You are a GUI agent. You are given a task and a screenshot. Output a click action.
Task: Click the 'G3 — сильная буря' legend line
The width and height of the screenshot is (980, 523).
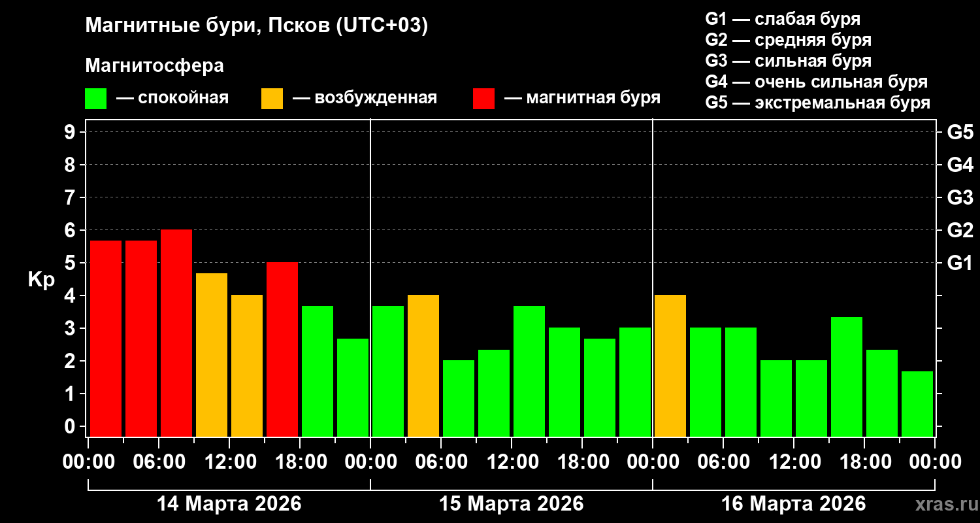[x=789, y=61]
